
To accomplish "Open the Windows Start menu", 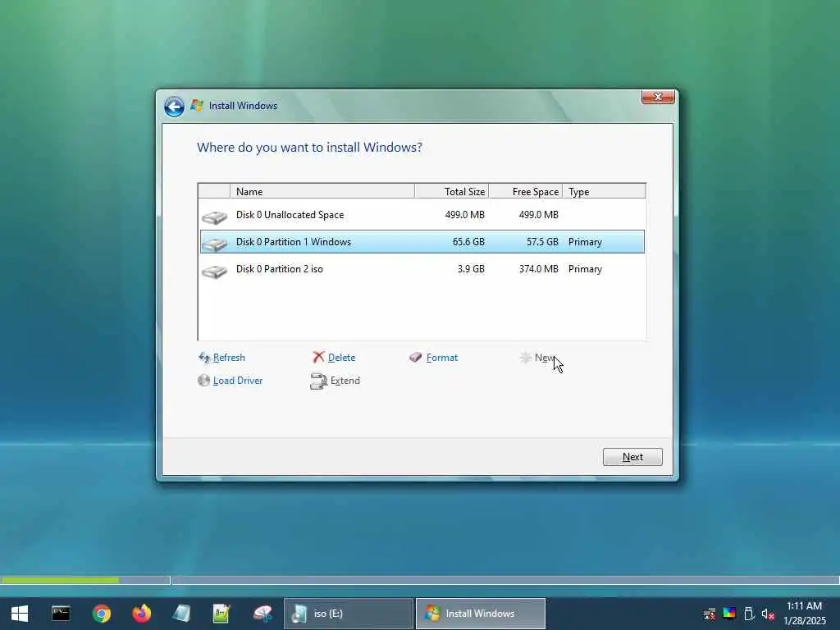I will [x=20, y=614].
